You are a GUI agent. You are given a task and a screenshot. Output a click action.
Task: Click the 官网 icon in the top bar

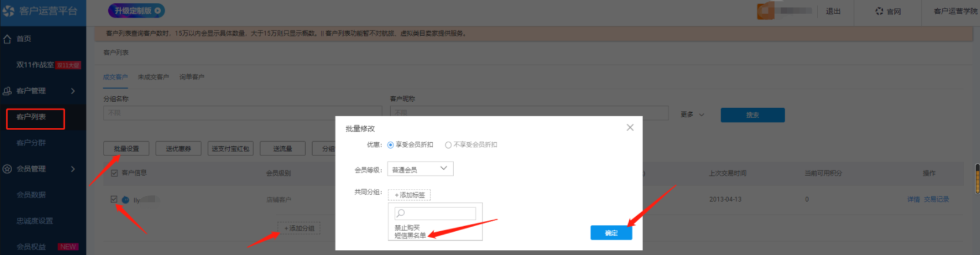click(879, 11)
